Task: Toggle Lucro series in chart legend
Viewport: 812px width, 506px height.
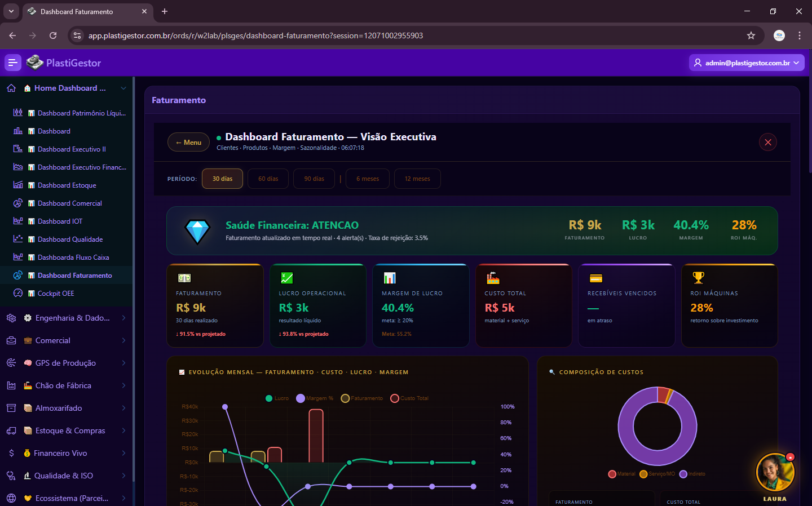Action: click(x=277, y=398)
